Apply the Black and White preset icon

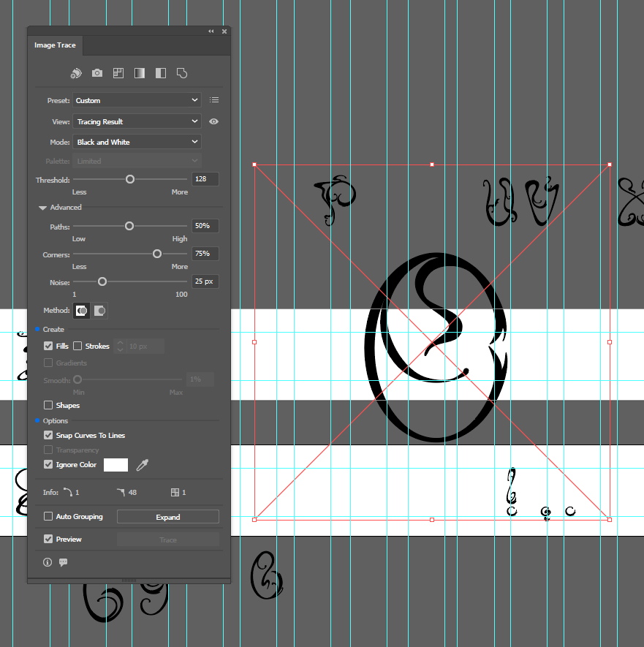click(161, 73)
